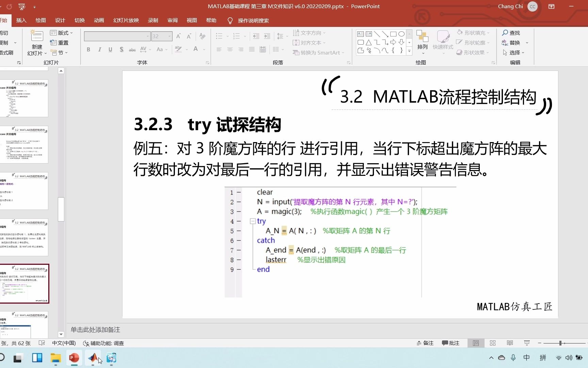
Task: Select the oval shape tool
Action: coord(402,34)
